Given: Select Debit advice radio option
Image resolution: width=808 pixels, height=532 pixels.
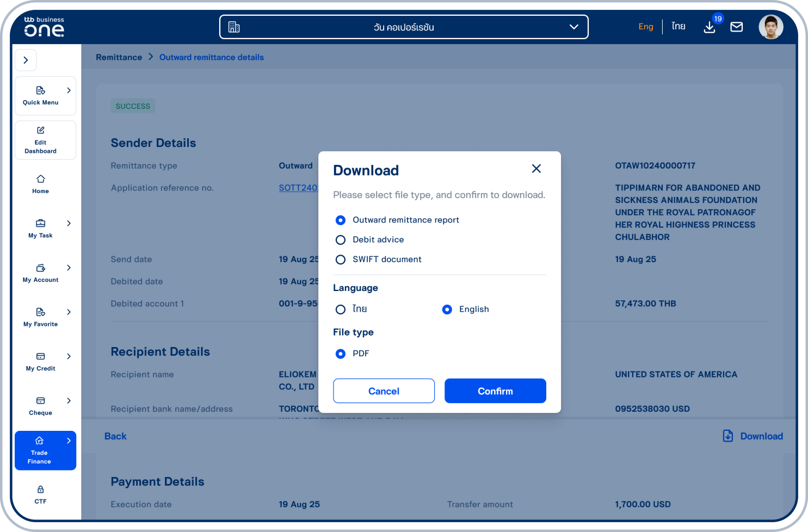Looking at the screenshot, I should 341,240.
